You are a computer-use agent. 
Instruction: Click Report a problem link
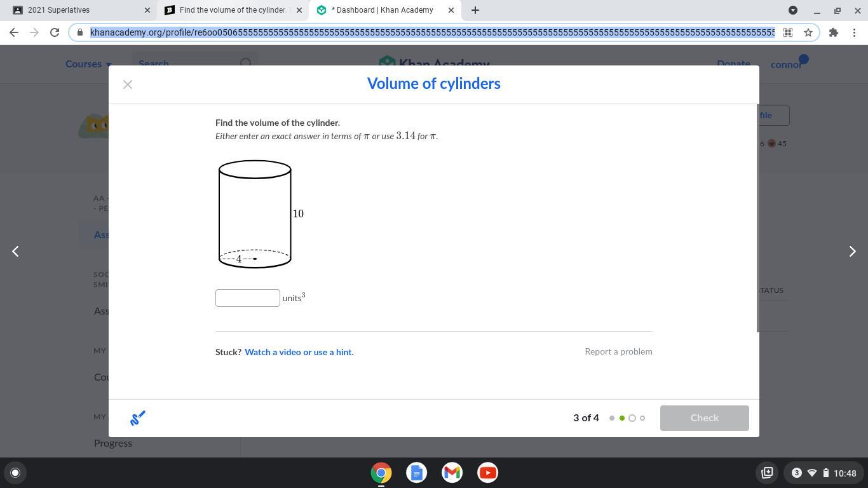point(618,351)
